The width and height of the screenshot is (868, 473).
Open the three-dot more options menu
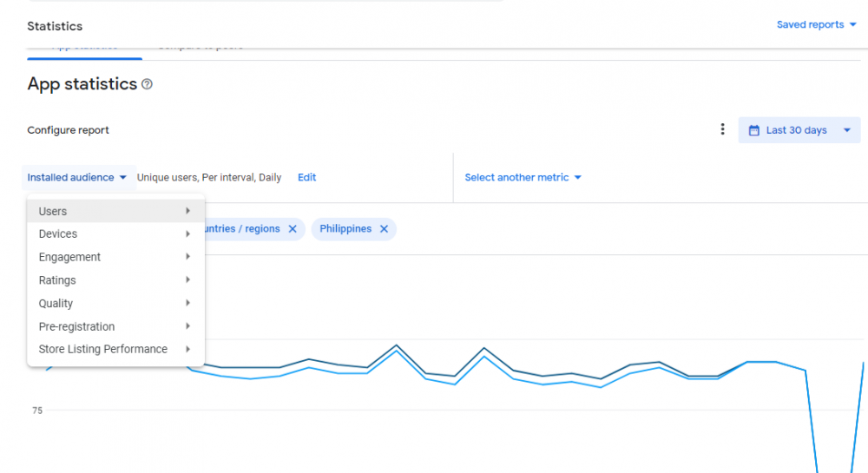722,129
